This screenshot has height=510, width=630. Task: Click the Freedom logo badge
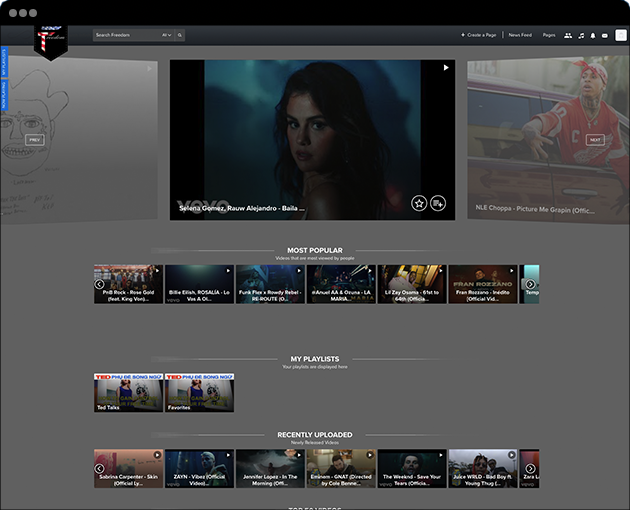tap(51, 42)
